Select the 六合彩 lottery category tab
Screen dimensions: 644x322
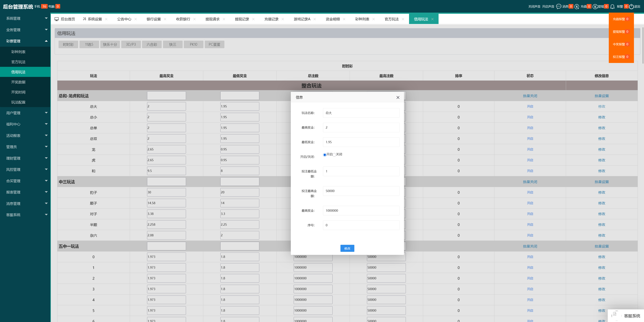[x=151, y=44]
